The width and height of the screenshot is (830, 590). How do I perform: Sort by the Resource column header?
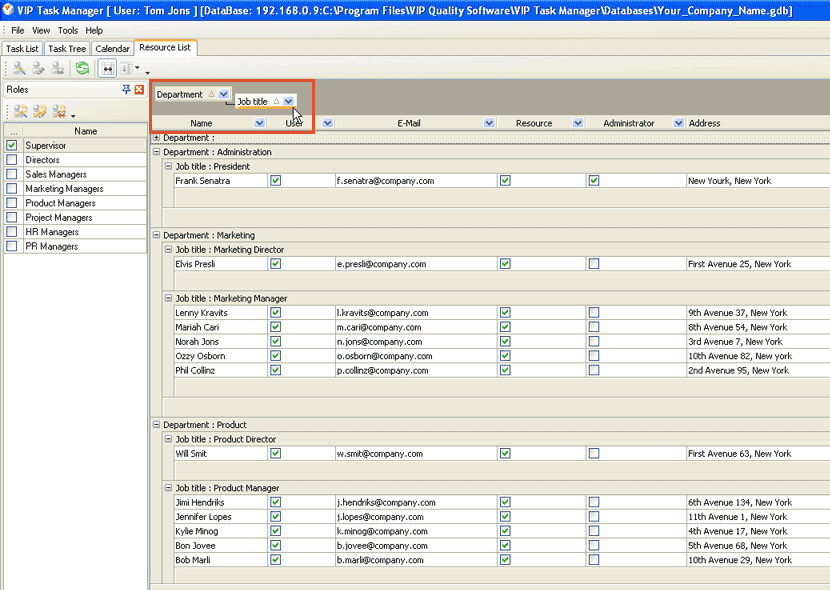pos(534,123)
